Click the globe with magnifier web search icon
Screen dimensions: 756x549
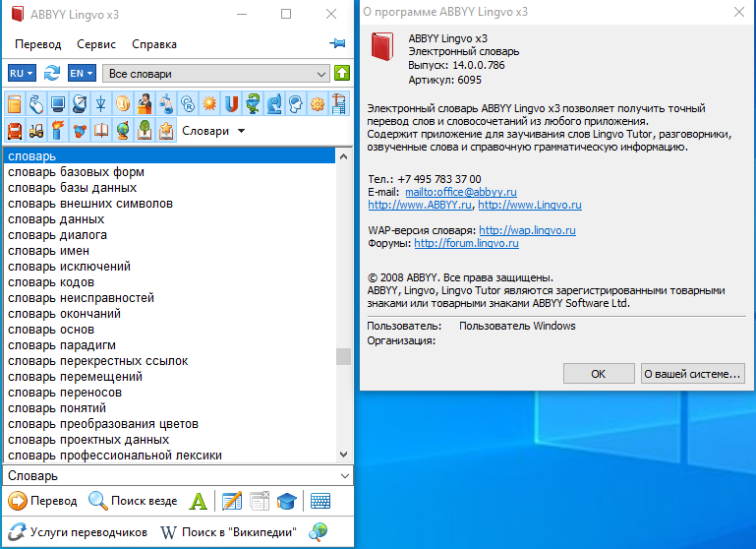coord(319,531)
